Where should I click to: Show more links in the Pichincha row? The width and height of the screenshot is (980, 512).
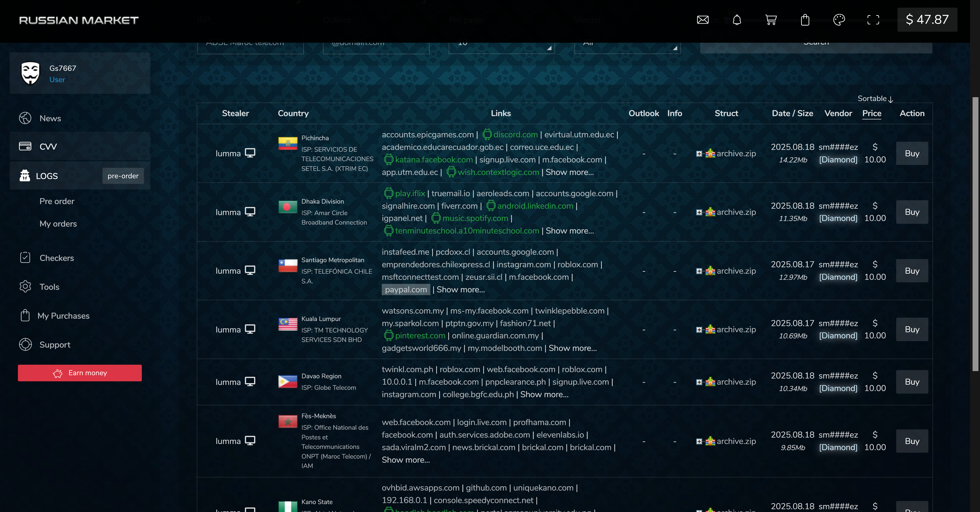point(570,172)
